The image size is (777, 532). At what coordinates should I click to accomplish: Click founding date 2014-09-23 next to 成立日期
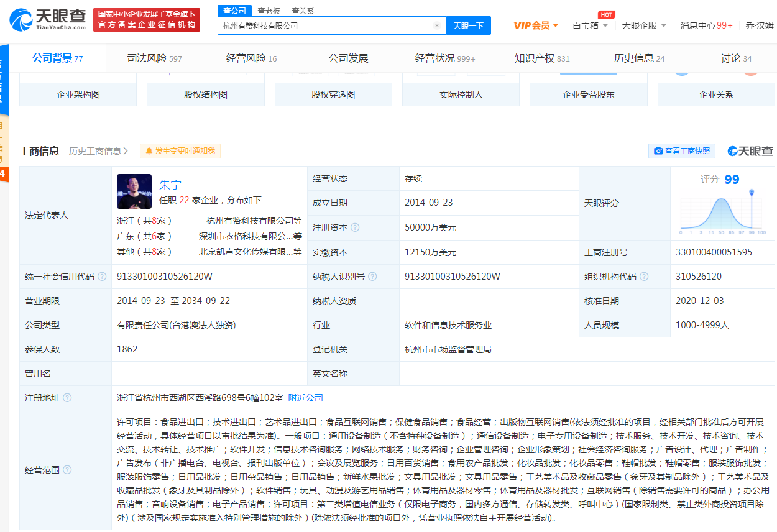(x=429, y=203)
